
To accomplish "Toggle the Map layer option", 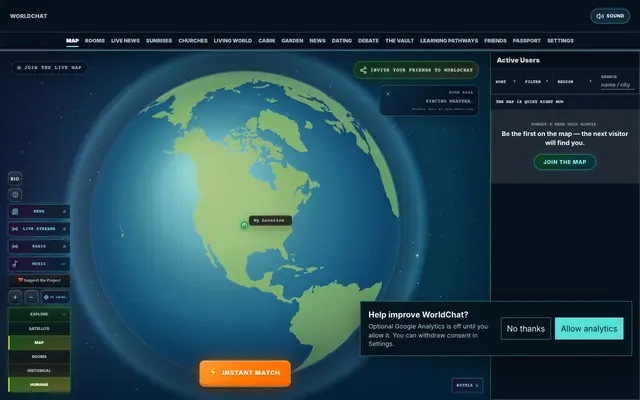I will [39, 342].
